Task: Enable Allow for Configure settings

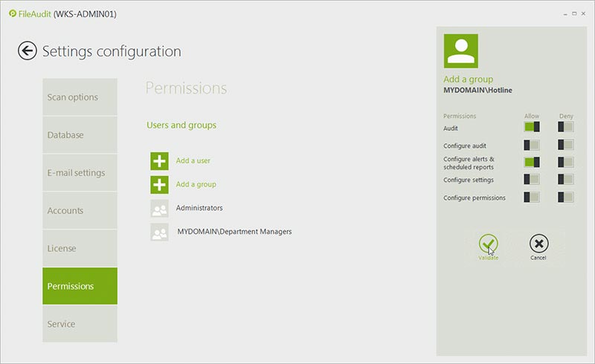Action: tap(532, 180)
